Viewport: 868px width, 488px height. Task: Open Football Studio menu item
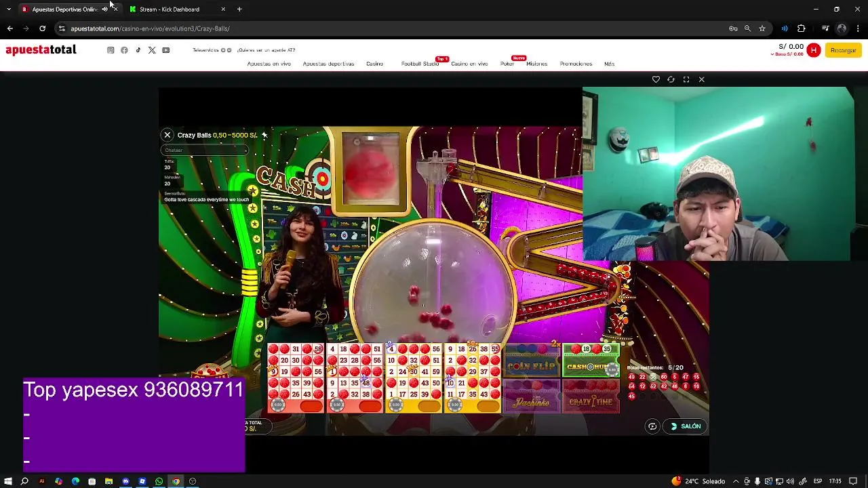[x=420, y=64]
